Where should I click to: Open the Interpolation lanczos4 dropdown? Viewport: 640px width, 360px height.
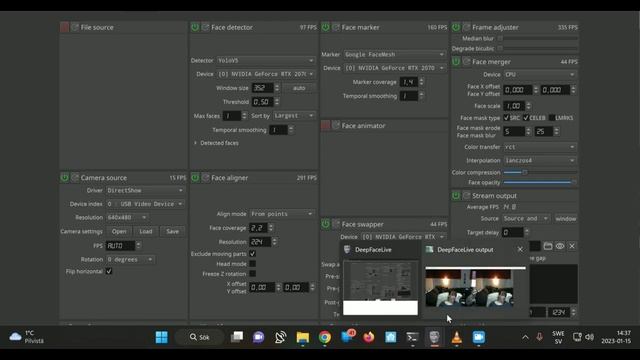tap(540, 160)
